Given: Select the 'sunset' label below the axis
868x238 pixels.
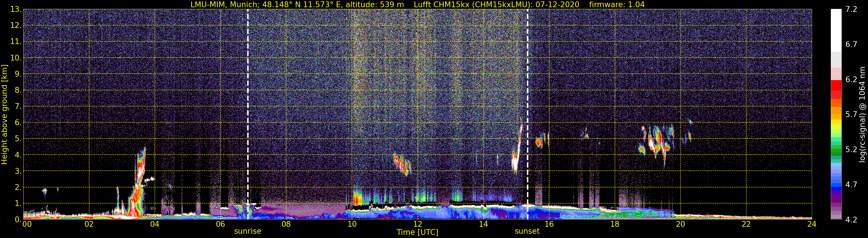Looking at the screenshot, I should (527, 231).
